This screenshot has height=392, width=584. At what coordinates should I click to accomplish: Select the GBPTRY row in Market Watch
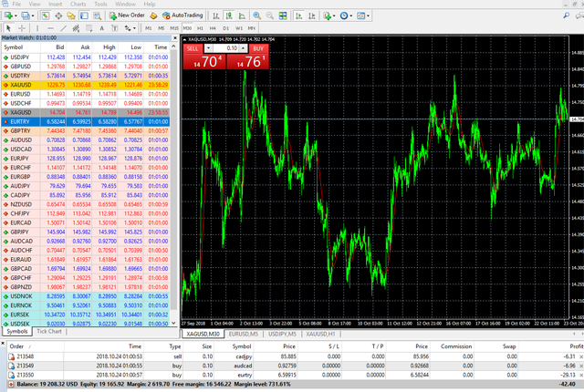(x=86, y=131)
